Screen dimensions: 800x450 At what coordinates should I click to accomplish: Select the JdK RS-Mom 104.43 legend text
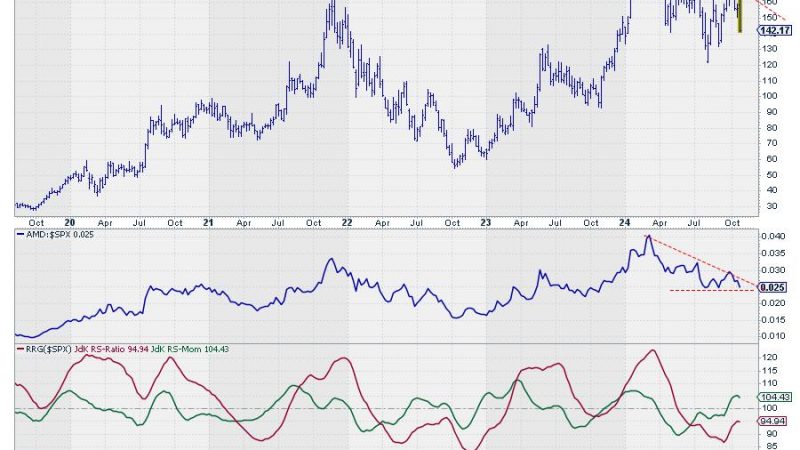(x=190, y=349)
